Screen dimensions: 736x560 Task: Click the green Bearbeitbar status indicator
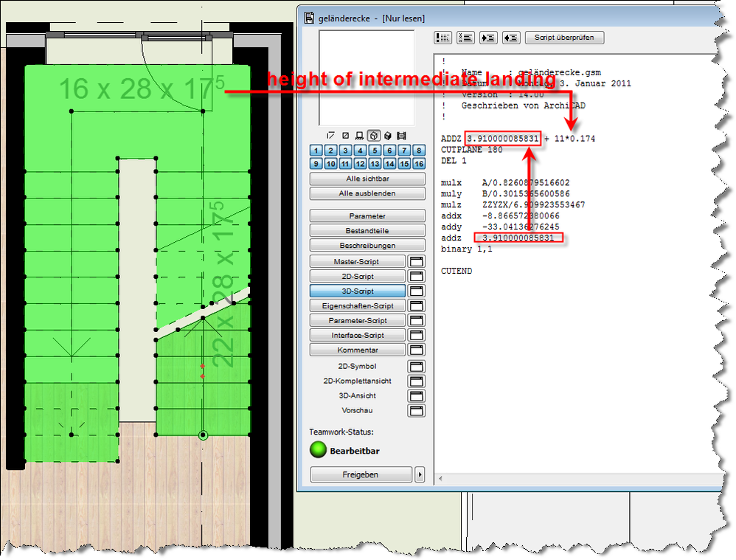point(319,449)
